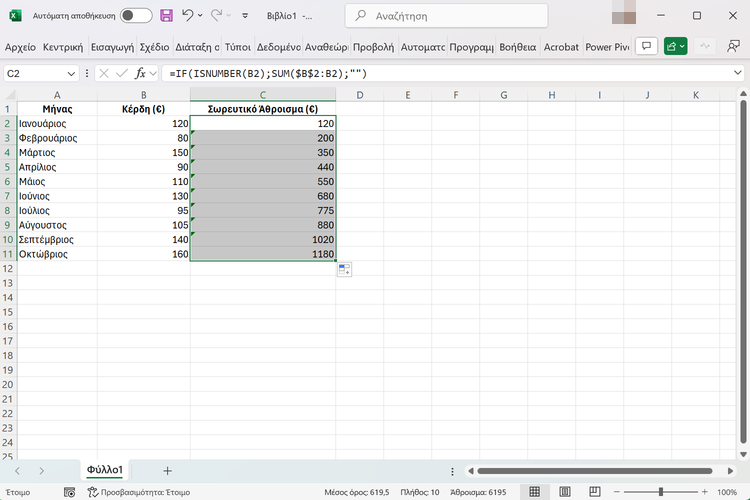Viewport: 750px width, 500px height.
Task: Click the vertical scrollbar down arrow
Action: [x=743, y=455]
